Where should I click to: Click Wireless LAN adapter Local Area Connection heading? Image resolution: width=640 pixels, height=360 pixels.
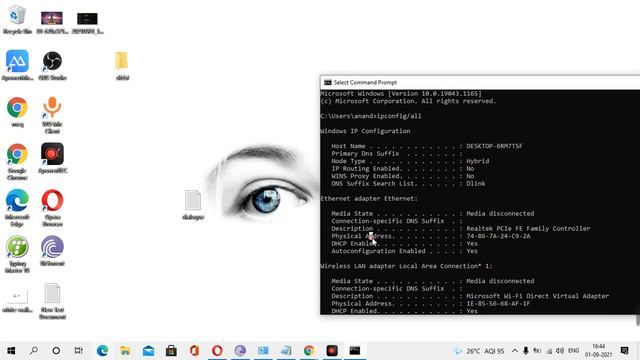[x=407, y=266]
